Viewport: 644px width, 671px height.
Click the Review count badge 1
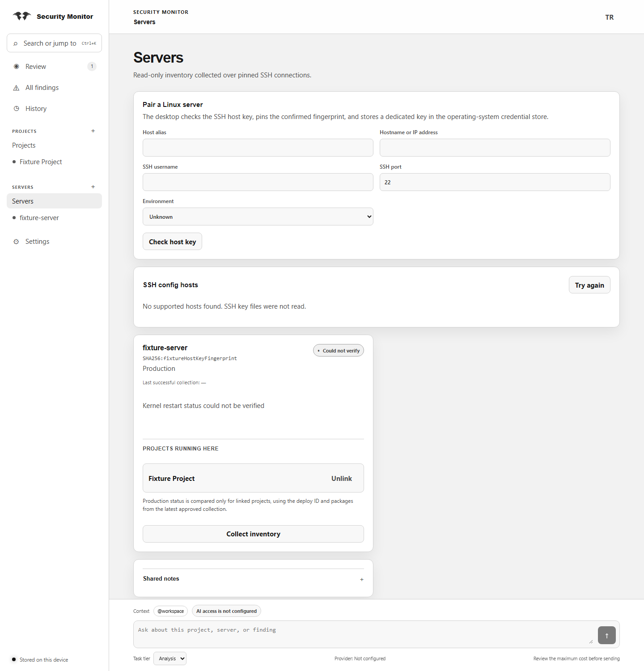(92, 67)
